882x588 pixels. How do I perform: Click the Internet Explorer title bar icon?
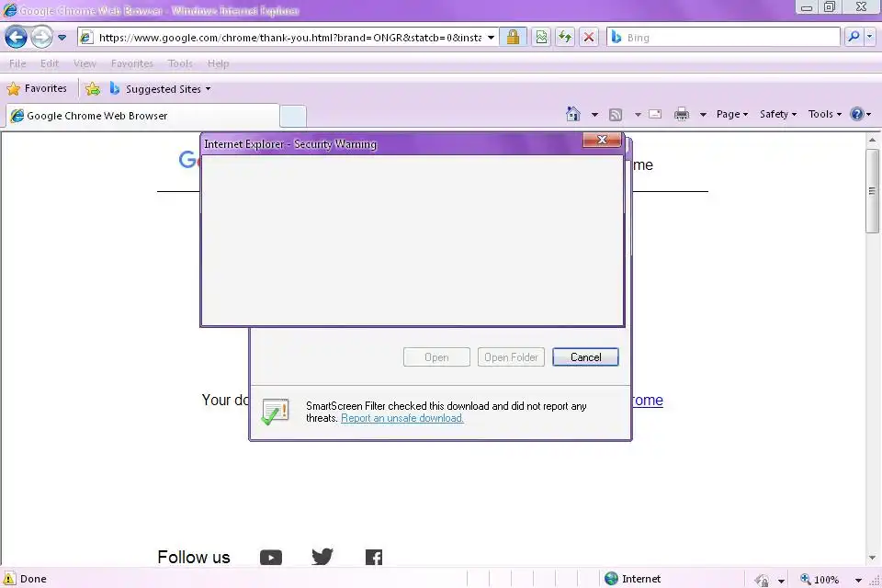pos(9,9)
